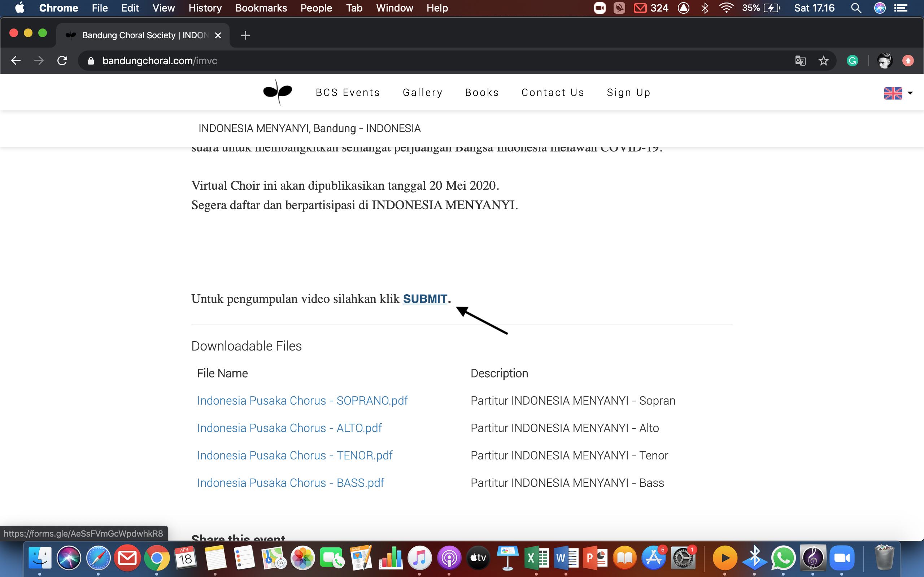Click the Sign Up navigation link
The width and height of the screenshot is (924, 577).
tap(628, 92)
